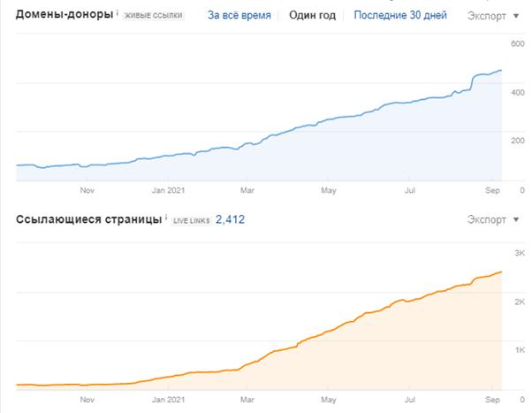Click info icon beside Ссылающиеся страницы heading

click(x=166, y=217)
